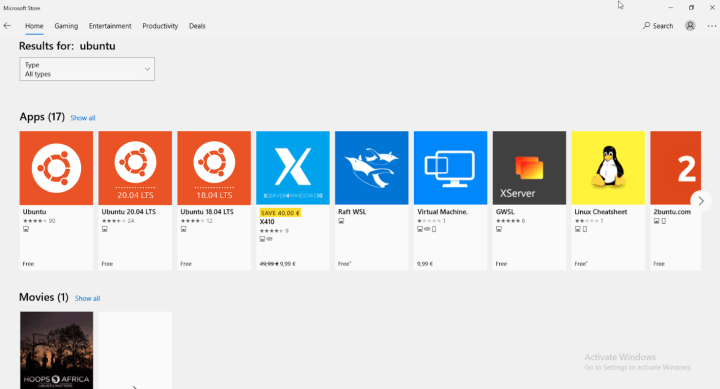720x389 pixels.
Task: Click the GWSL five-star rating
Action: pos(508,221)
